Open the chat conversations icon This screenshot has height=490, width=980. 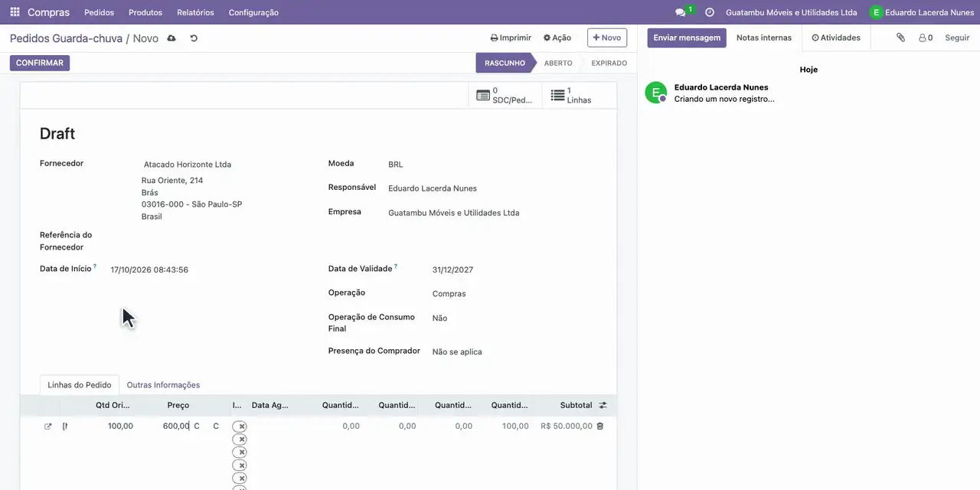pyautogui.click(x=680, y=12)
